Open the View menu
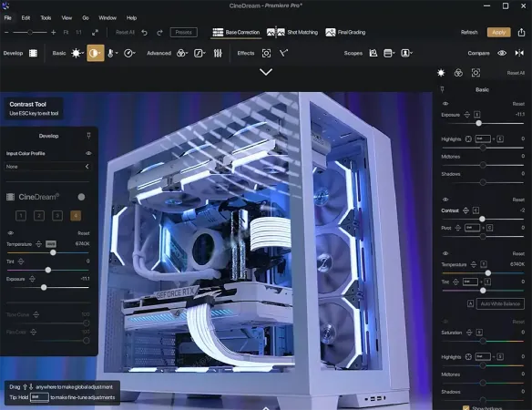This screenshot has height=410, width=532. (66, 18)
